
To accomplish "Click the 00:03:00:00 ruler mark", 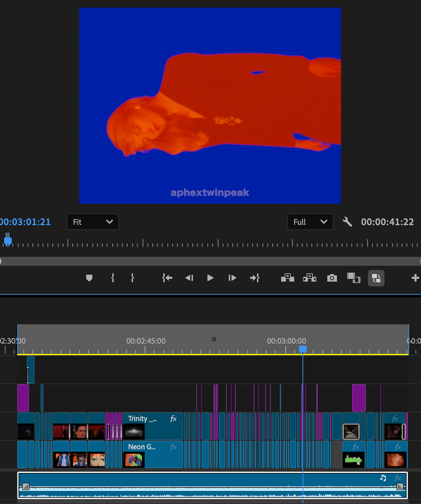I will 286,341.
